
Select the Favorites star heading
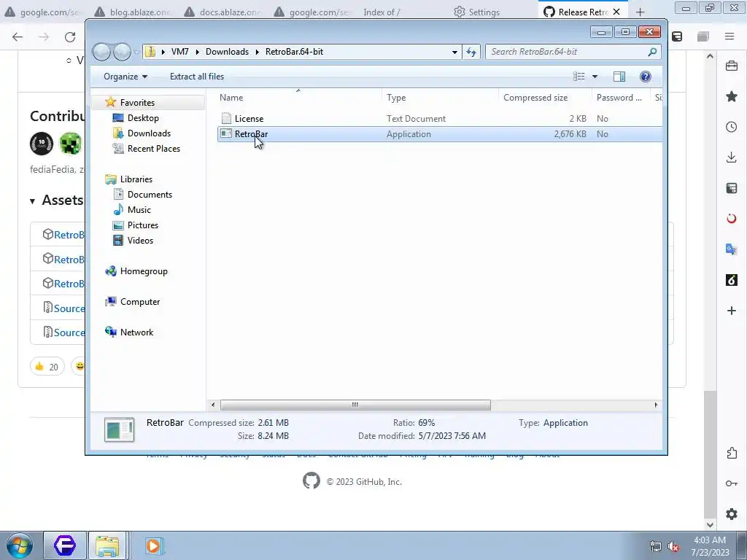click(137, 102)
